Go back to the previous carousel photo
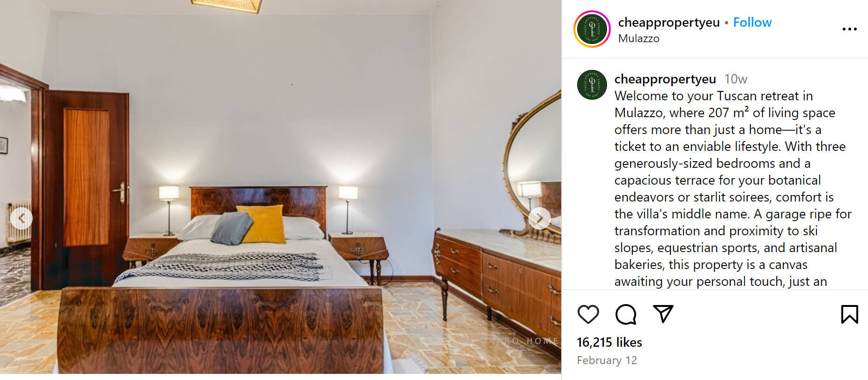Viewport: 868px width, 380px height. [x=22, y=218]
